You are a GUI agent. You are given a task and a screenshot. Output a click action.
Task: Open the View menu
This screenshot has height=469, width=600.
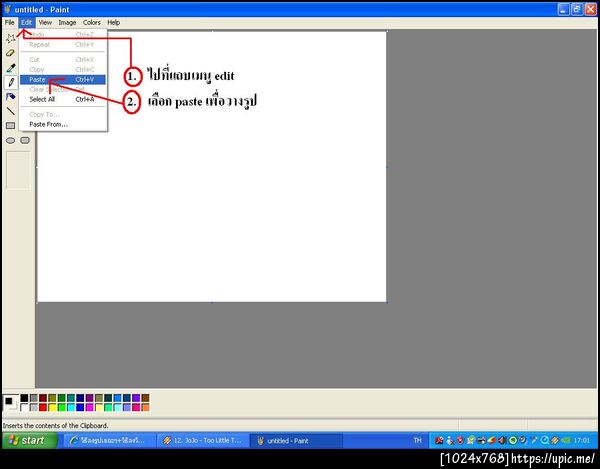point(45,23)
